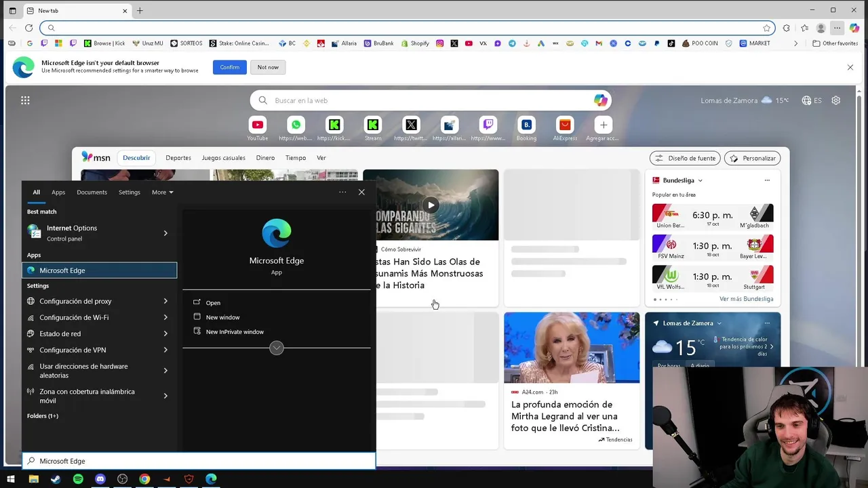The image size is (868, 488).
Task: Open the PayPal bookmark in favorites bar
Action: 656,43
